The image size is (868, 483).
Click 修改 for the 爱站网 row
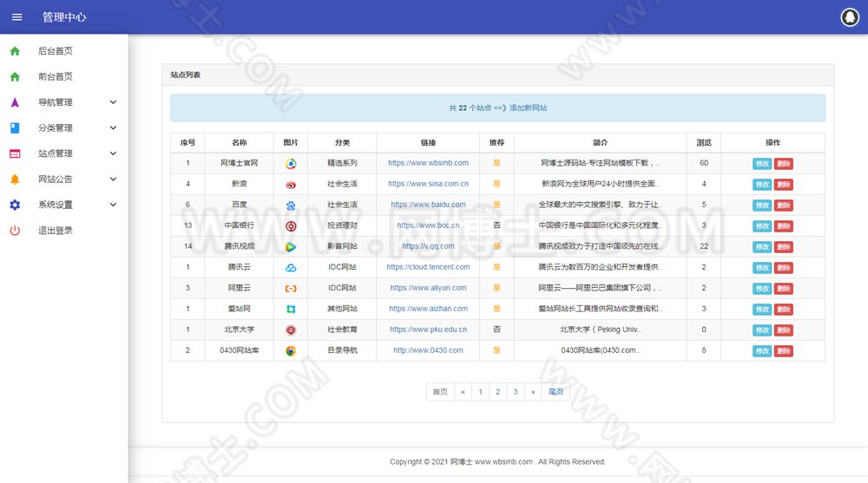[762, 310]
